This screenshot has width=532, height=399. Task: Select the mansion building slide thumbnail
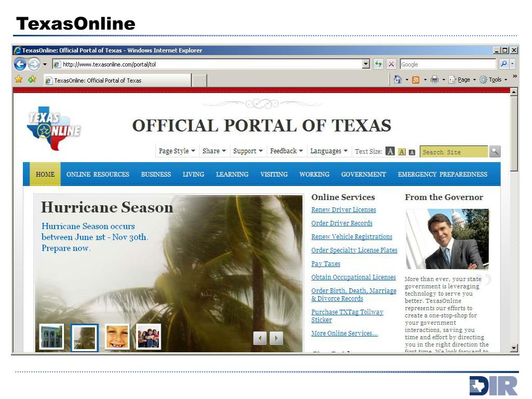(x=51, y=337)
